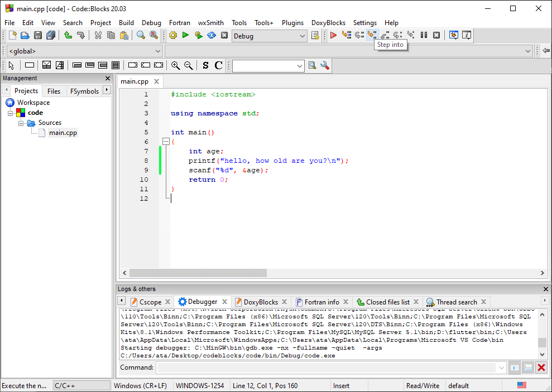The image size is (552, 392).
Task: Collapse the main function code fold marker
Action: pos(166,142)
